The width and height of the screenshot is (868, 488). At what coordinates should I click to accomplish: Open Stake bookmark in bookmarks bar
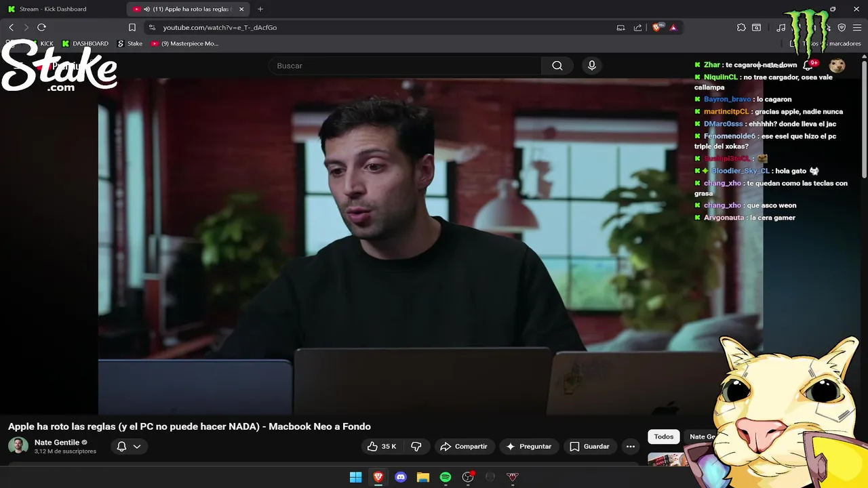(130, 43)
